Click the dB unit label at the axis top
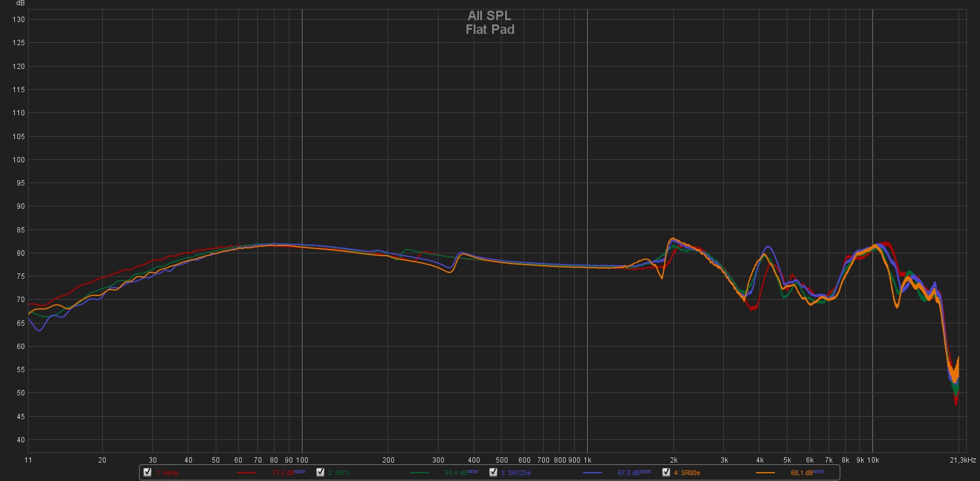The height and width of the screenshot is (481, 980). point(21,3)
